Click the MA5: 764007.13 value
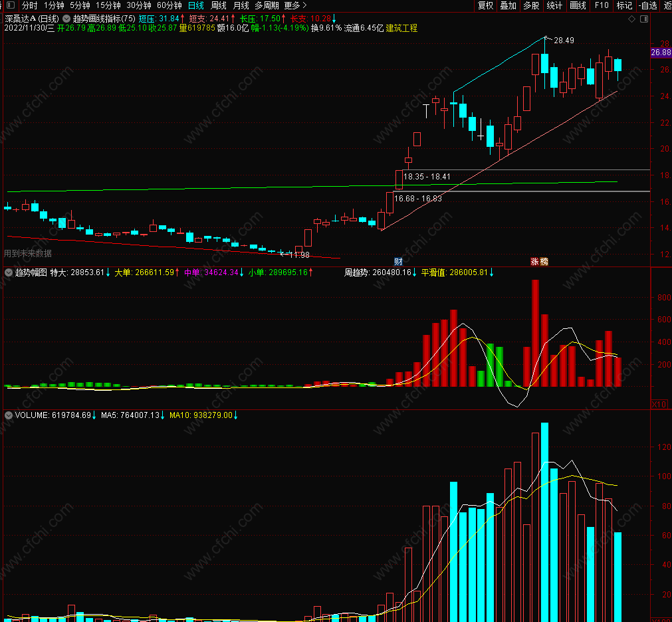672x622 pixels. (x=132, y=415)
